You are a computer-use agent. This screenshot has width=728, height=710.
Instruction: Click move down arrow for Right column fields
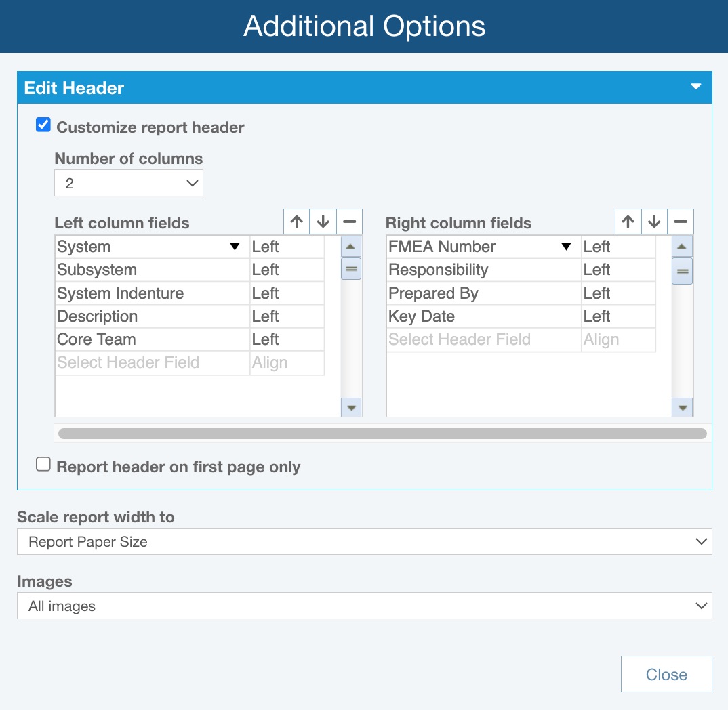(x=654, y=222)
